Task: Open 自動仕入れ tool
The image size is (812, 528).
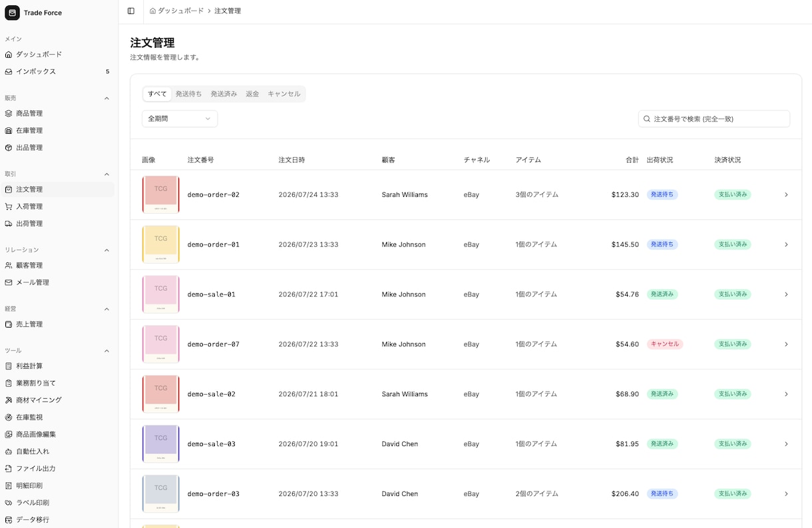Action: 59,451
